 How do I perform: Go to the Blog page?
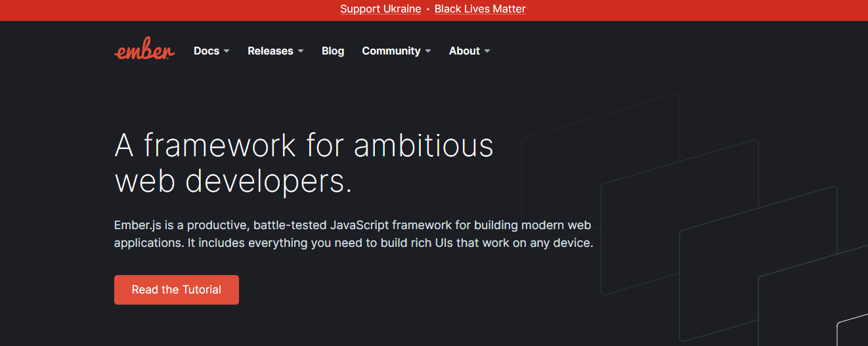(x=333, y=51)
